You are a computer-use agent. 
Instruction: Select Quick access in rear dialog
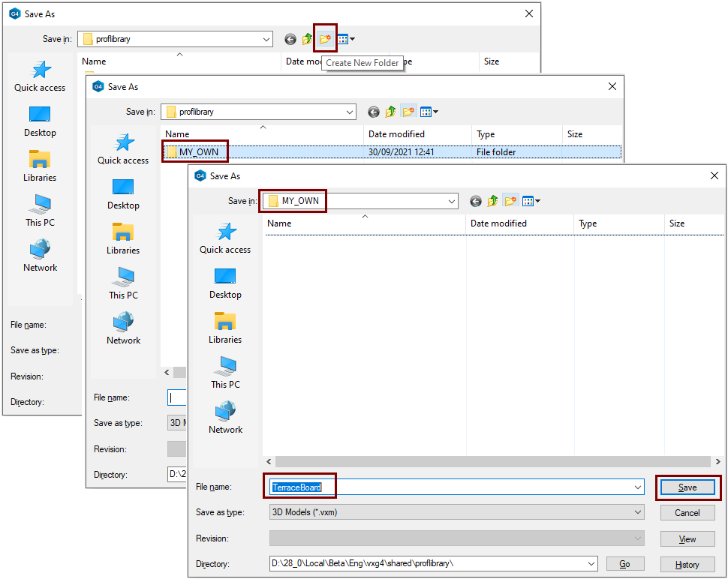(40, 76)
